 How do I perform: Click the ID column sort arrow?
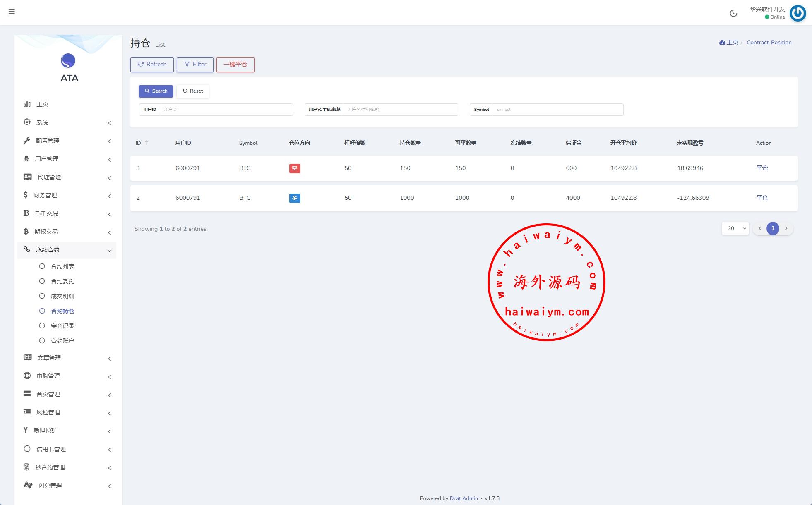tap(147, 143)
